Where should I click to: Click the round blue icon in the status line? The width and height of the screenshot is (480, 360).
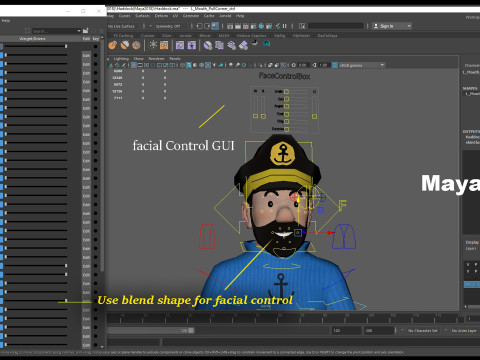coord(261,26)
